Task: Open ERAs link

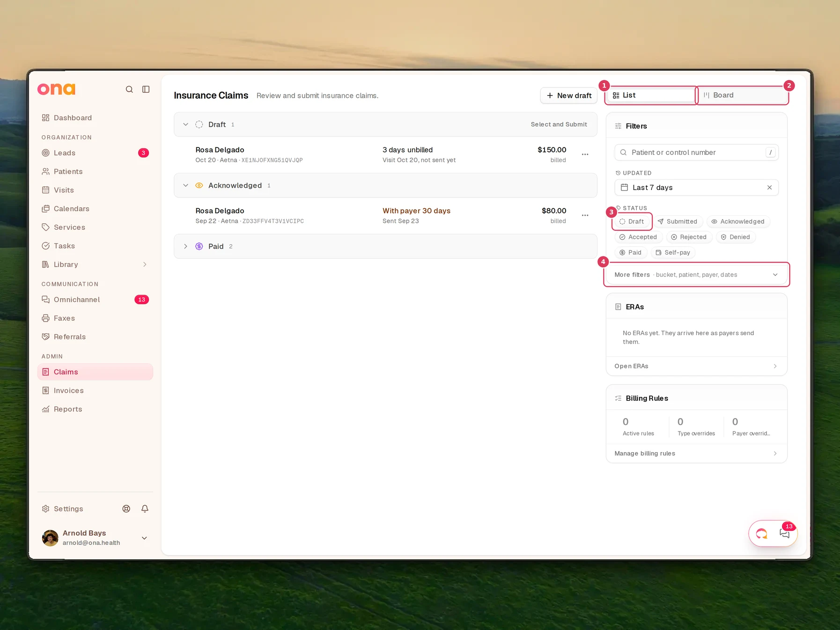Action: 697,366
